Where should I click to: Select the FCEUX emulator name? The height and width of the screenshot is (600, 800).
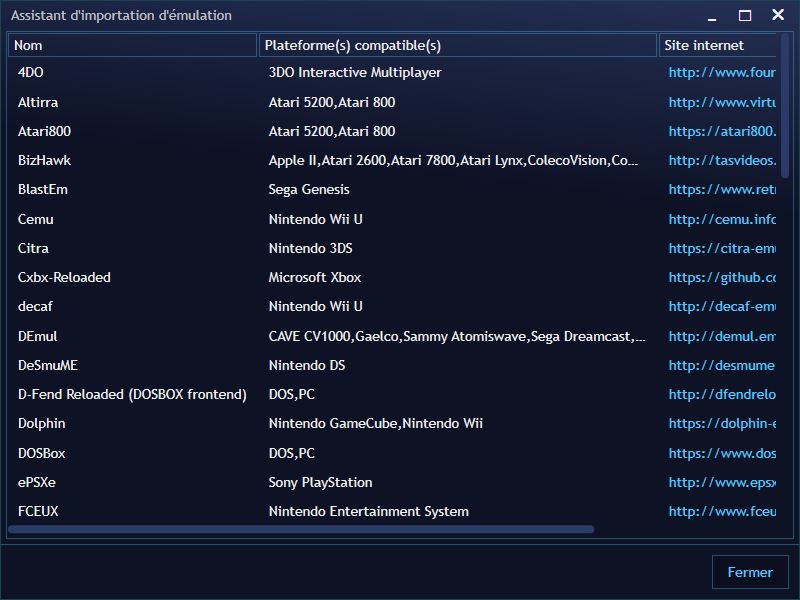tap(38, 511)
